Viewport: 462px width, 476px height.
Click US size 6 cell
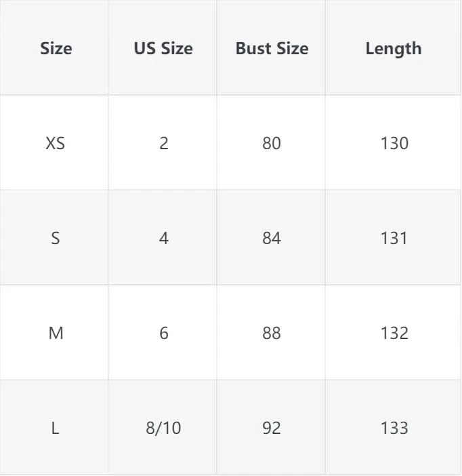[163, 333]
